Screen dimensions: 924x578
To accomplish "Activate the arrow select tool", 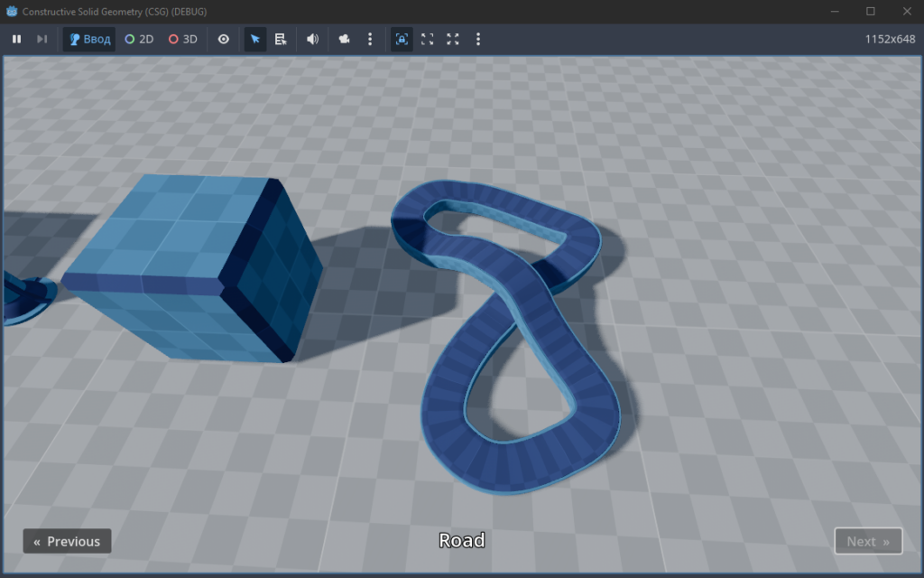I will [255, 39].
